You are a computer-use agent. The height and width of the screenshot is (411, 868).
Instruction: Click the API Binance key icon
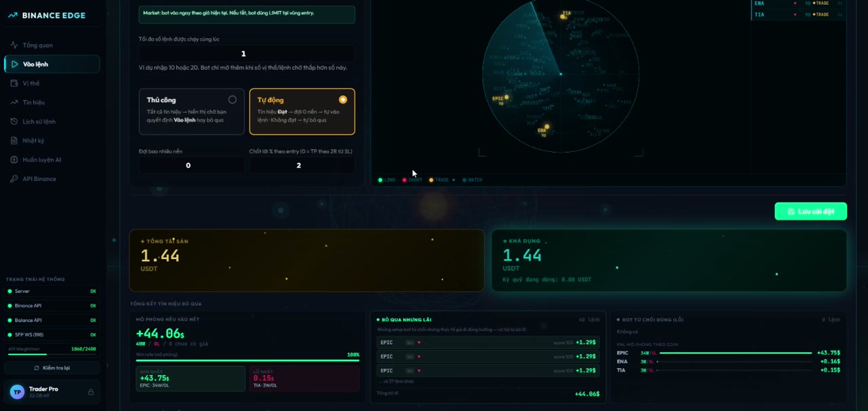[14, 179]
